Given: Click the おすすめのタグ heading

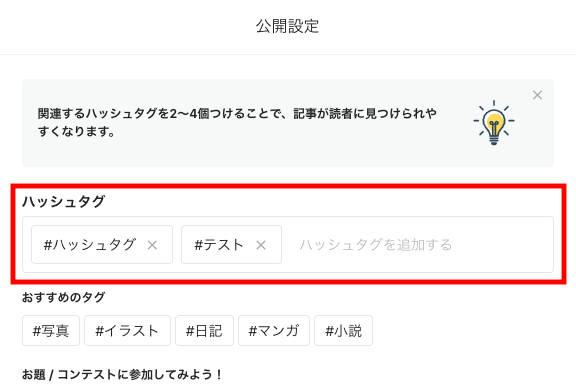Looking at the screenshot, I should [64, 297].
